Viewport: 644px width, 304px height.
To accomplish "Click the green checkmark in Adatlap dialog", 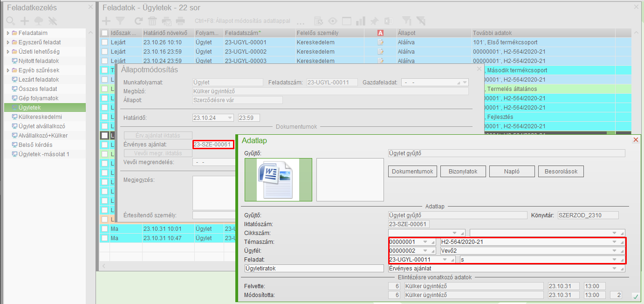I will click(x=636, y=297).
